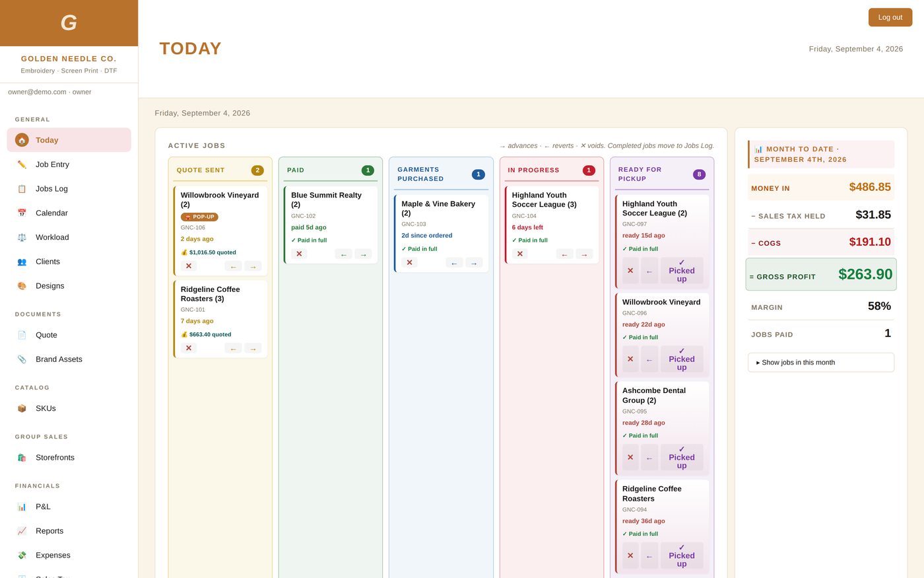Void the Willowbrook Vineyard GNC-106 job
Screen dimensions: 924x578
point(189,266)
